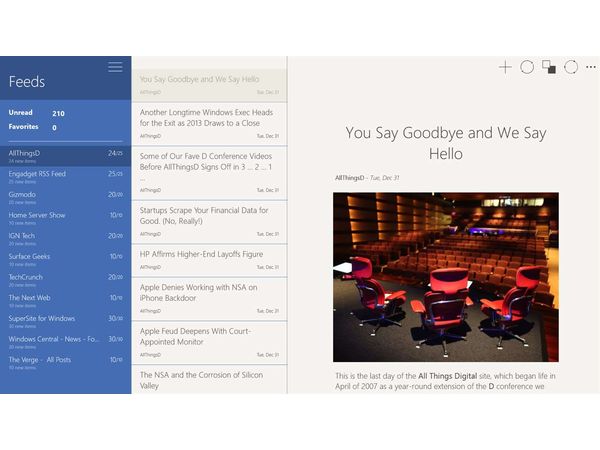Screen dimensions: 600x450
Task: Select the IGN Tech feed
Action: 66,238
